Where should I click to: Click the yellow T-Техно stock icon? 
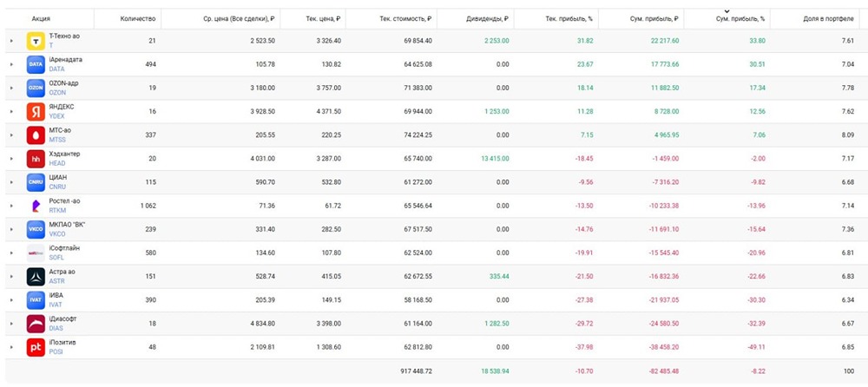point(36,41)
